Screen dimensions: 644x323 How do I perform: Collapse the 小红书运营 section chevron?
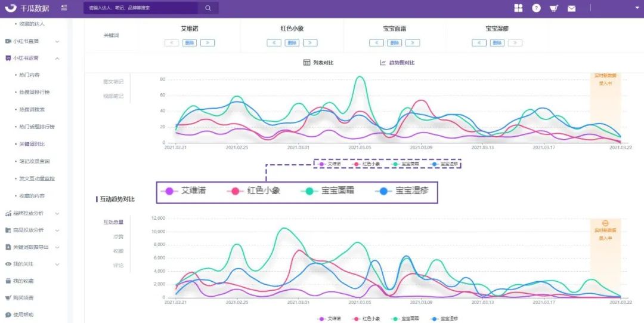click(x=57, y=59)
